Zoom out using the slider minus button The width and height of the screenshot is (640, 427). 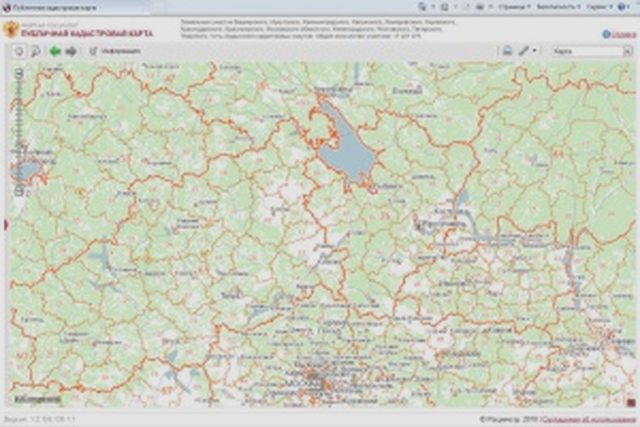(x=19, y=191)
